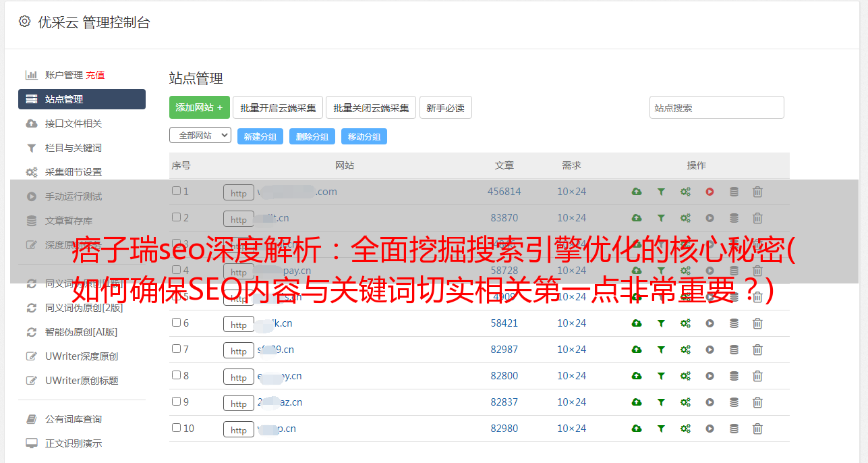Click 批量开启云端采集 button

278,107
